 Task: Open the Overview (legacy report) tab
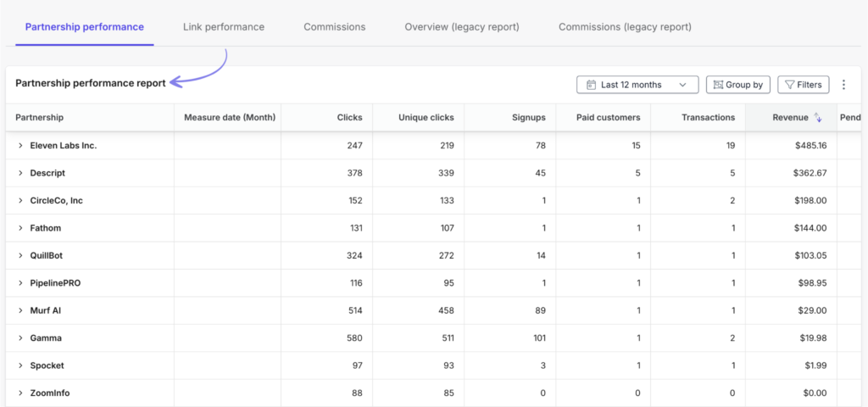462,26
